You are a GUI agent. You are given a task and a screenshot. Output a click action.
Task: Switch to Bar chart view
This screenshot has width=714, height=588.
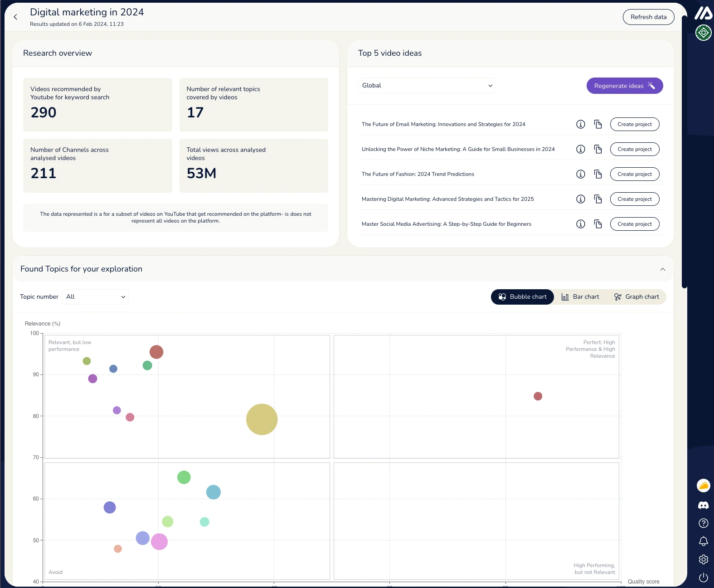pos(580,297)
